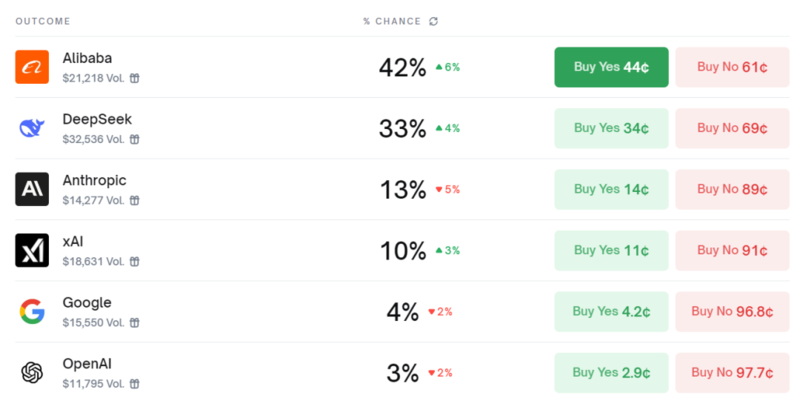
Task: Buy No on Anthropic at 89¢
Action: [732, 189]
